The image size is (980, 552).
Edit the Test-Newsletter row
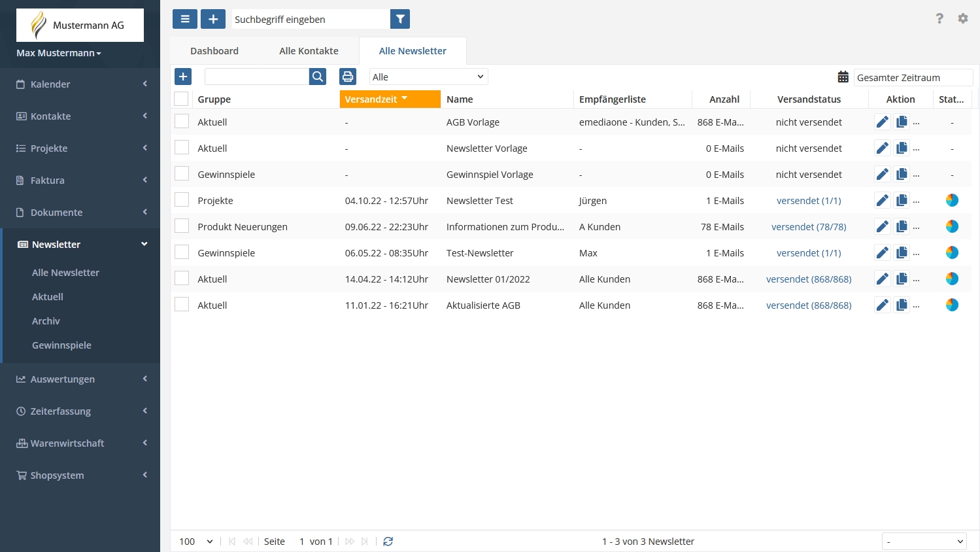coord(883,252)
